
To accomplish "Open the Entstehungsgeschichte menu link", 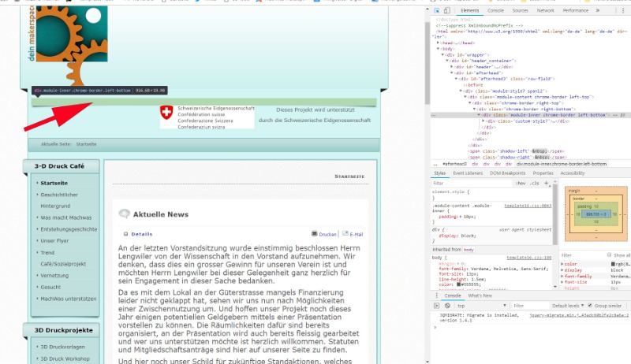I will point(69,229).
